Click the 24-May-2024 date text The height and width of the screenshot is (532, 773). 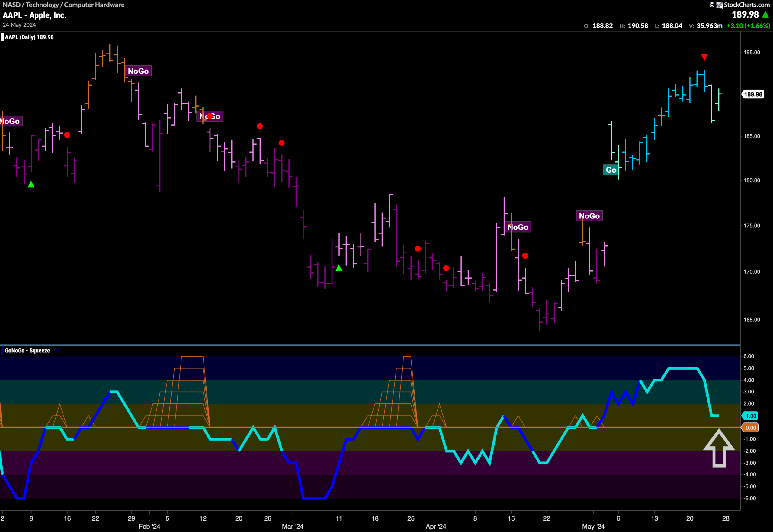click(19, 25)
